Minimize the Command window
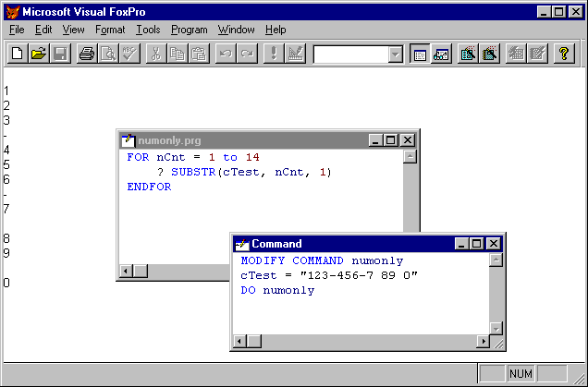This screenshot has width=588, height=387. [462, 244]
